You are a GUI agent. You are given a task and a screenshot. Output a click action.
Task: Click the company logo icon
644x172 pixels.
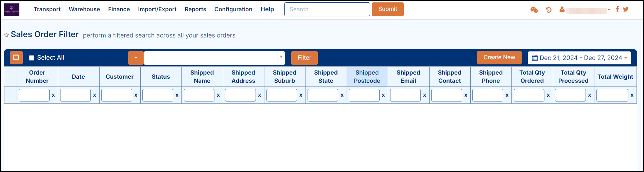pyautogui.click(x=12, y=10)
